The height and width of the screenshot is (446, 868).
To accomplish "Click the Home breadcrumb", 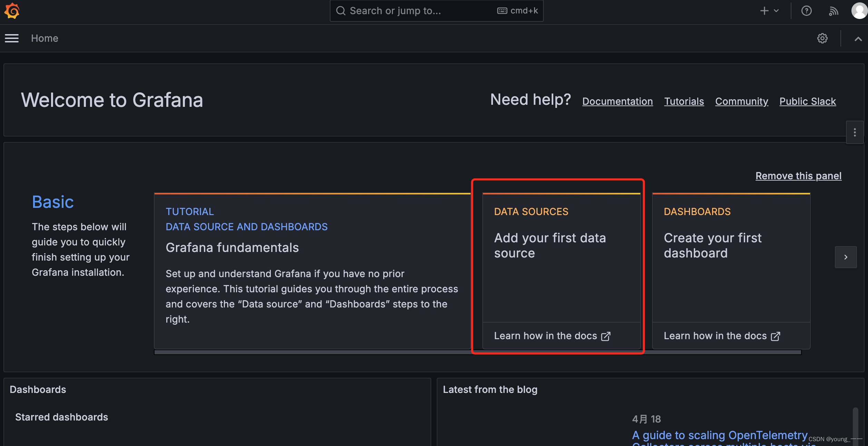I will 45,38.
